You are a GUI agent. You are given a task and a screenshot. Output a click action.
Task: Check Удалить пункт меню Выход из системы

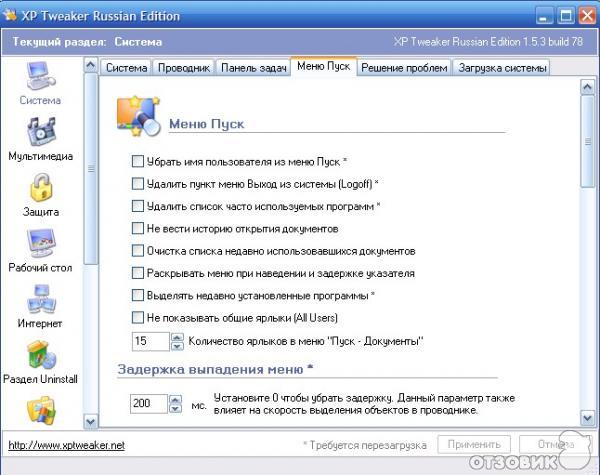pyautogui.click(x=137, y=183)
